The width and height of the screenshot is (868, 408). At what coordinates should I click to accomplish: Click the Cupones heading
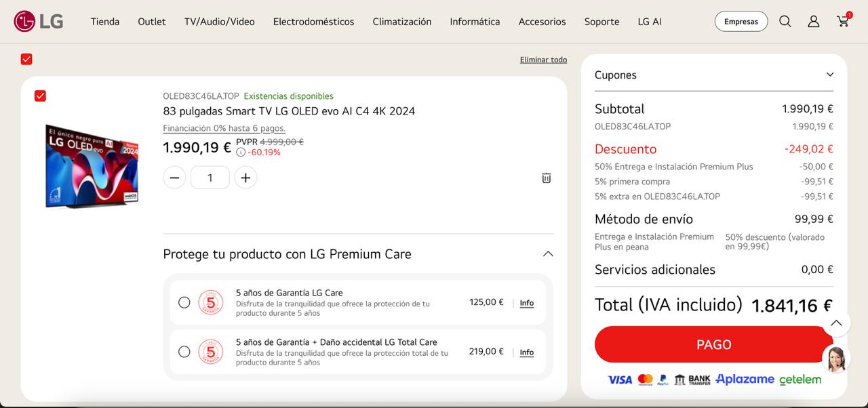(x=616, y=75)
